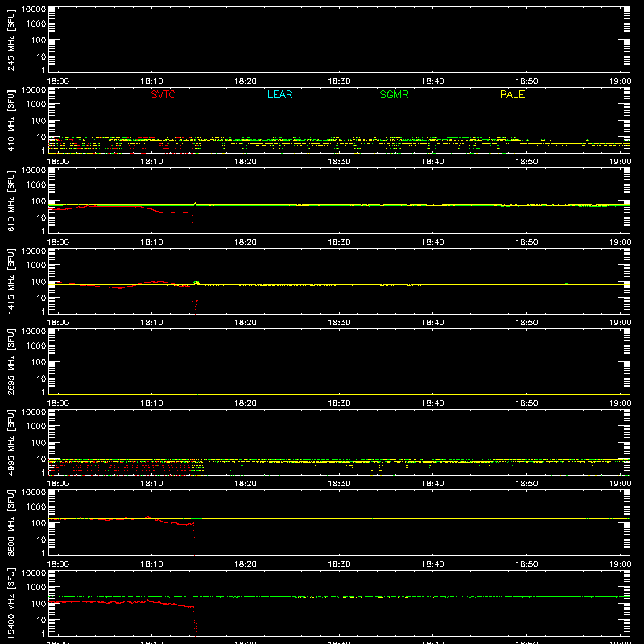Click the 10 y-axis value on 15400 MHz panel
644x644 pixels.
coord(41,620)
